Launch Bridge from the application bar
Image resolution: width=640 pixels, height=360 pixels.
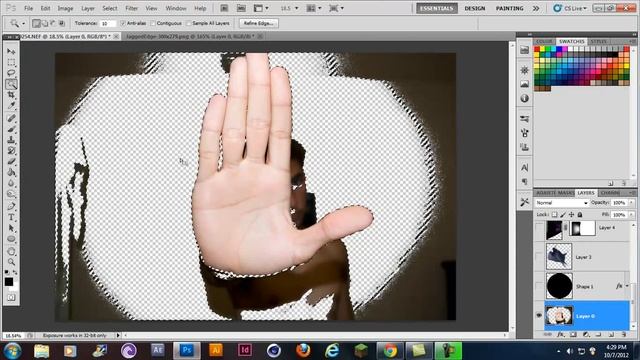click(224, 8)
